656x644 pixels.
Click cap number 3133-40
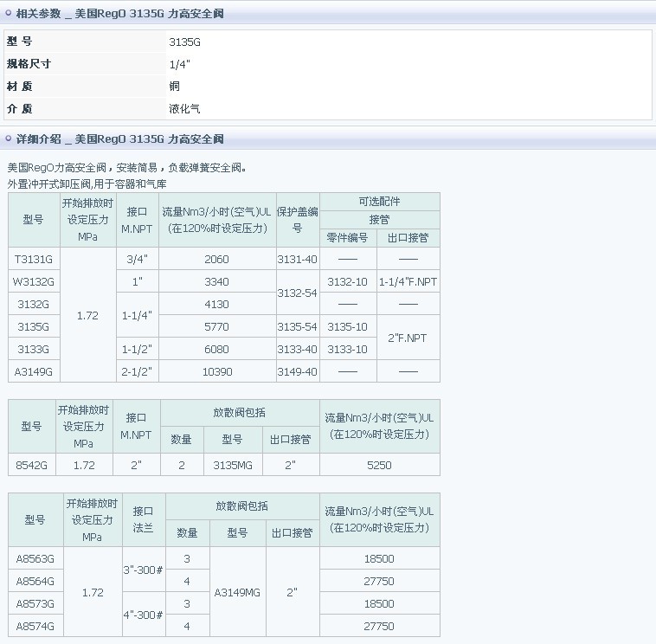pyautogui.click(x=298, y=349)
